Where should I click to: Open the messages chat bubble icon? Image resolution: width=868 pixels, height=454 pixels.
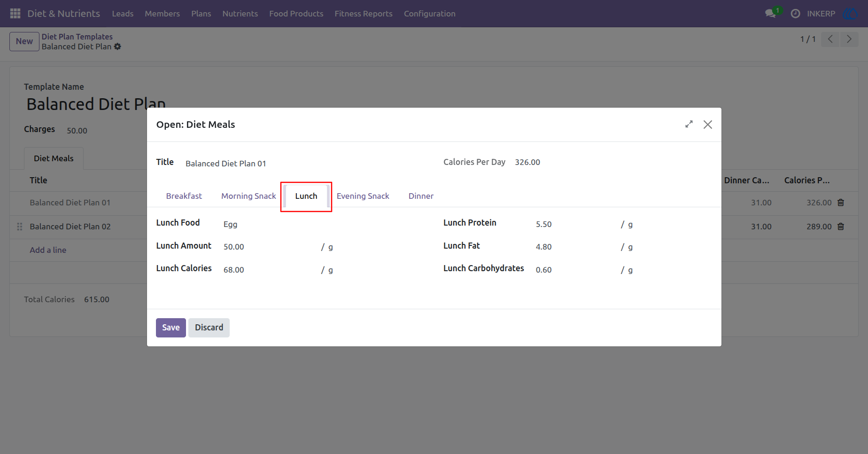tap(770, 14)
